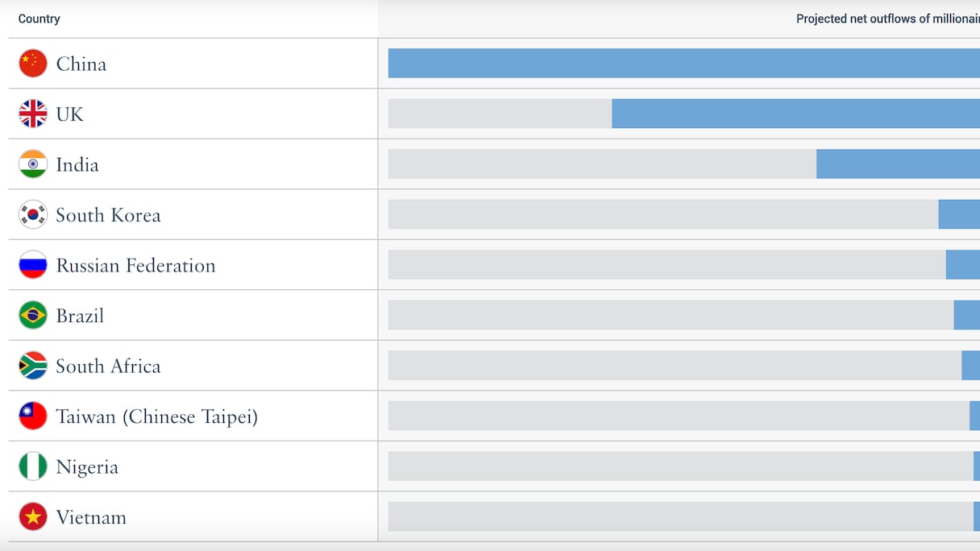This screenshot has width=980, height=551.
Task: Sort by the Country column header
Action: (x=39, y=19)
